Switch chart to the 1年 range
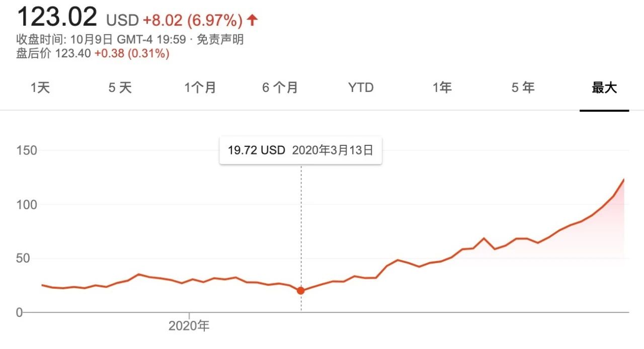644x349 pixels. point(442,88)
